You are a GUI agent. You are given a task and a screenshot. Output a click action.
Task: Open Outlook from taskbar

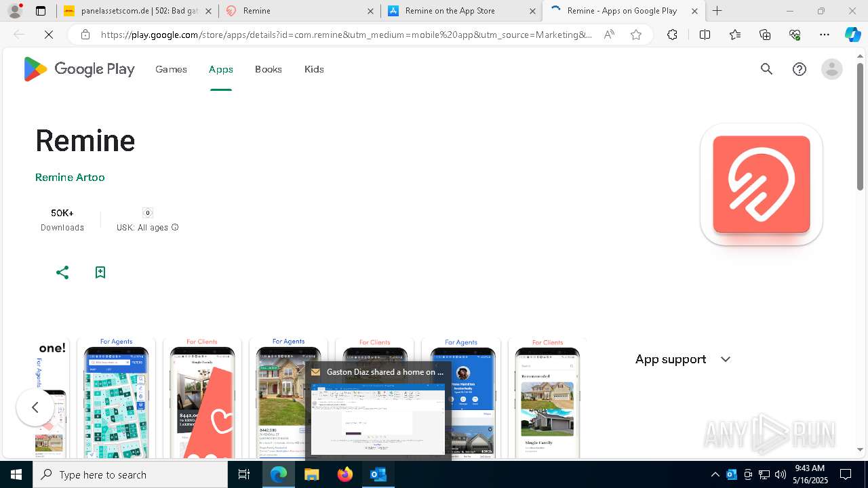tap(378, 474)
